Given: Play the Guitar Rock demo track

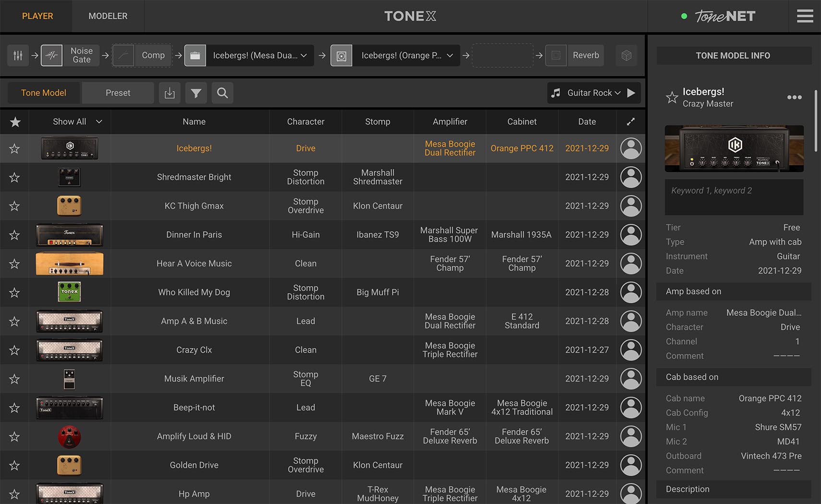Looking at the screenshot, I should click(x=631, y=93).
